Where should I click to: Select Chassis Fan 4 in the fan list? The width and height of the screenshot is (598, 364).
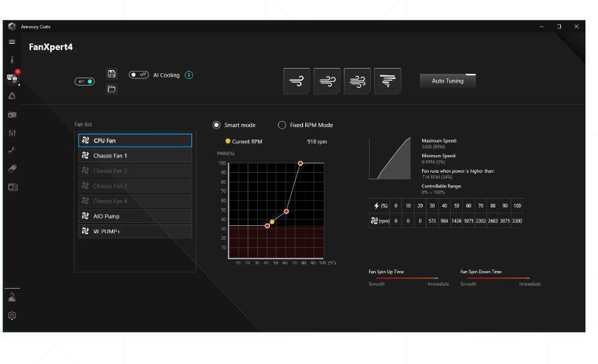(135, 201)
